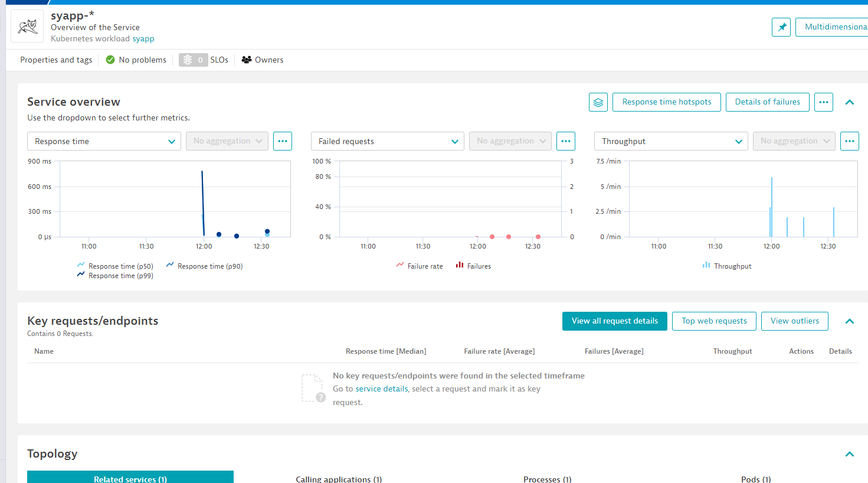Click the SLOs count badge icon
868x483 pixels.
tap(194, 60)
